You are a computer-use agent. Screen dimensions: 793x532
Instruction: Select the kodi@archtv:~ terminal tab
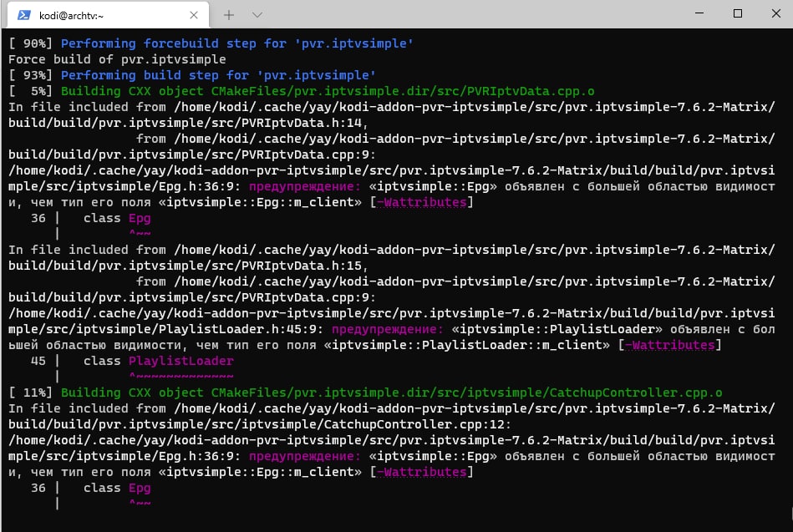[x=109, y=15]
